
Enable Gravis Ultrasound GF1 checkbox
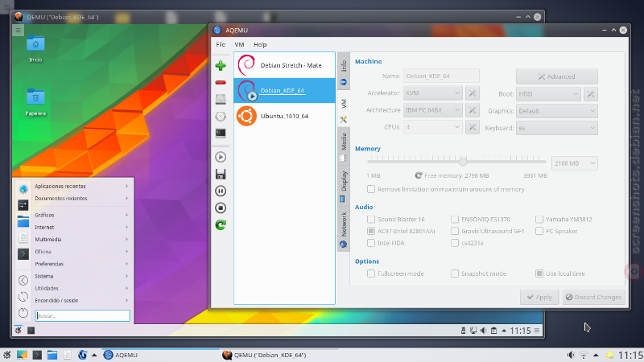click(x=455, y=231)
